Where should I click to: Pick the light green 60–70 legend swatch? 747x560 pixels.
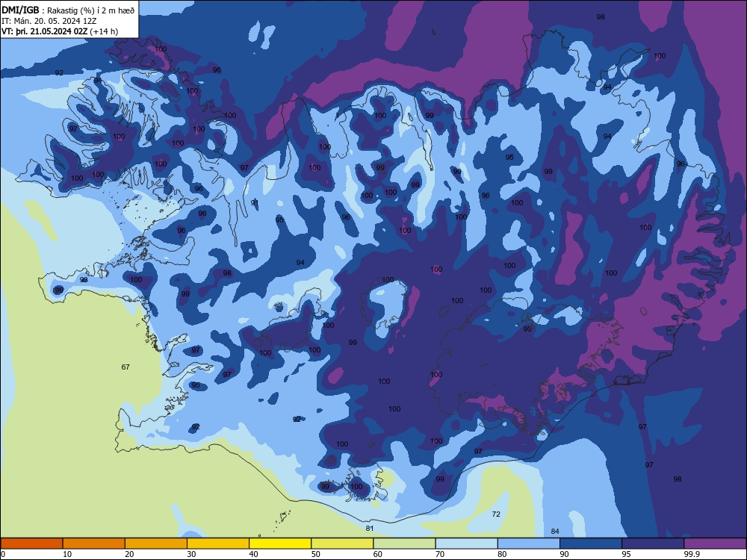(404, 544)
